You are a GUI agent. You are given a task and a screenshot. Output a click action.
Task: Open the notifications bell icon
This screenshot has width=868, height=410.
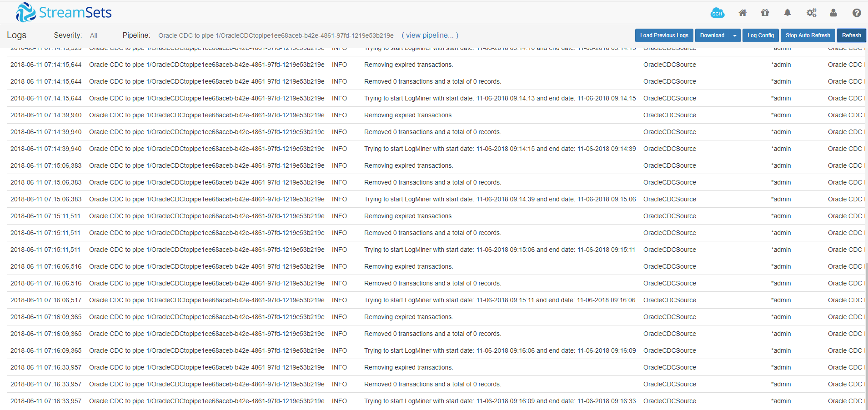click(788, 13)
